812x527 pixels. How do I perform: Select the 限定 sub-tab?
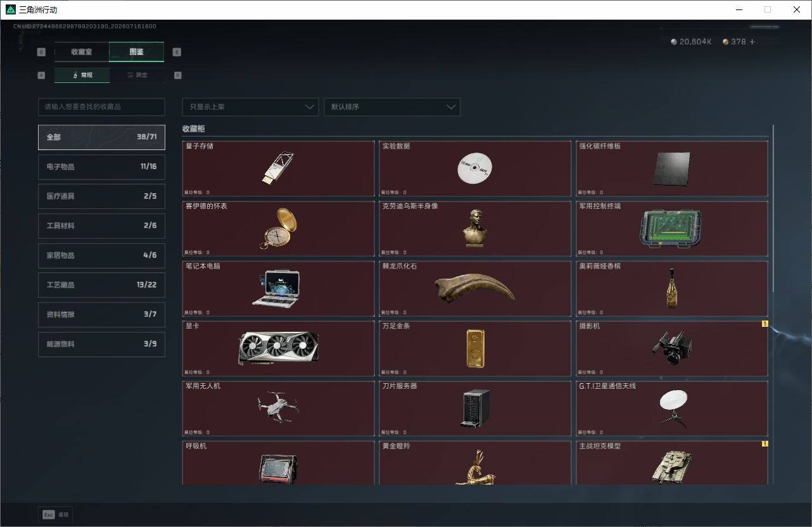(x=137, y=75)
